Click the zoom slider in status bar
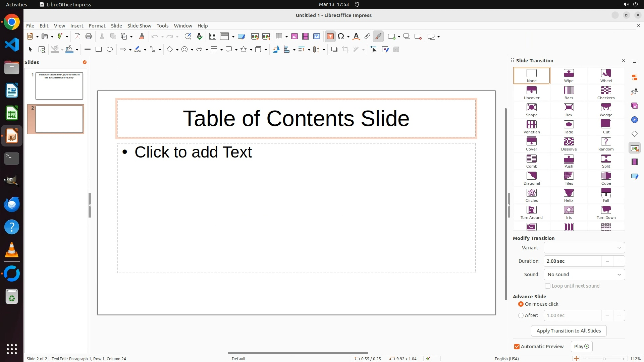 point(604,359)
